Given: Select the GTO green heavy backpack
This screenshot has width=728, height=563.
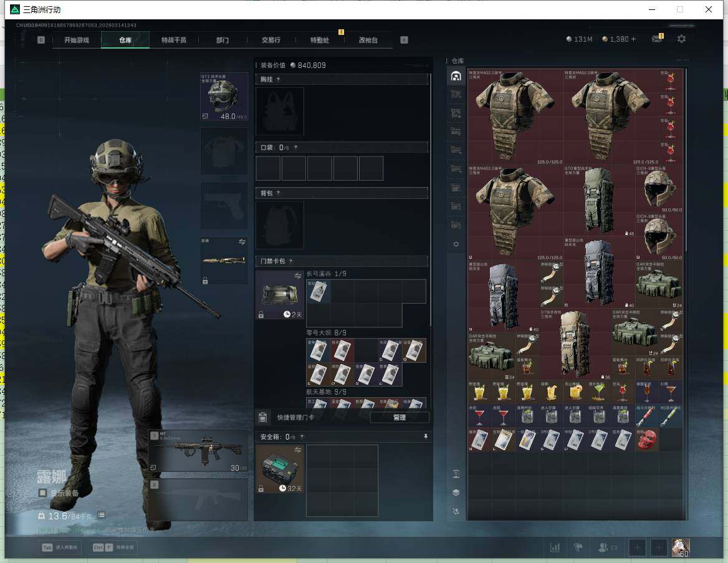Looking at the screenshot, I should (x=599, y=200).
